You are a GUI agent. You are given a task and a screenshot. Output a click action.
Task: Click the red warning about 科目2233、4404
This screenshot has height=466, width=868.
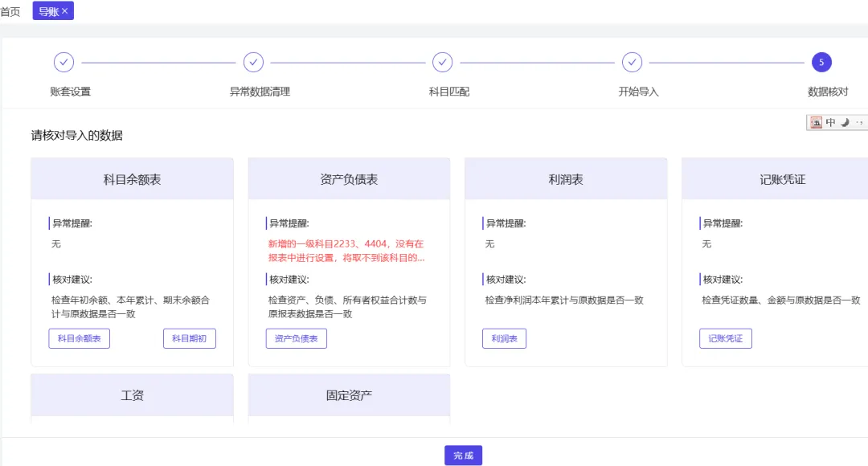coord(346,251)
